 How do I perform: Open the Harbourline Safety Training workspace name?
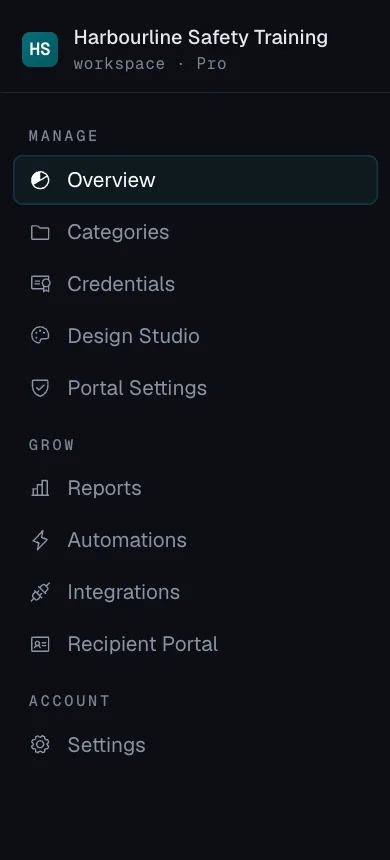(201, 37)
